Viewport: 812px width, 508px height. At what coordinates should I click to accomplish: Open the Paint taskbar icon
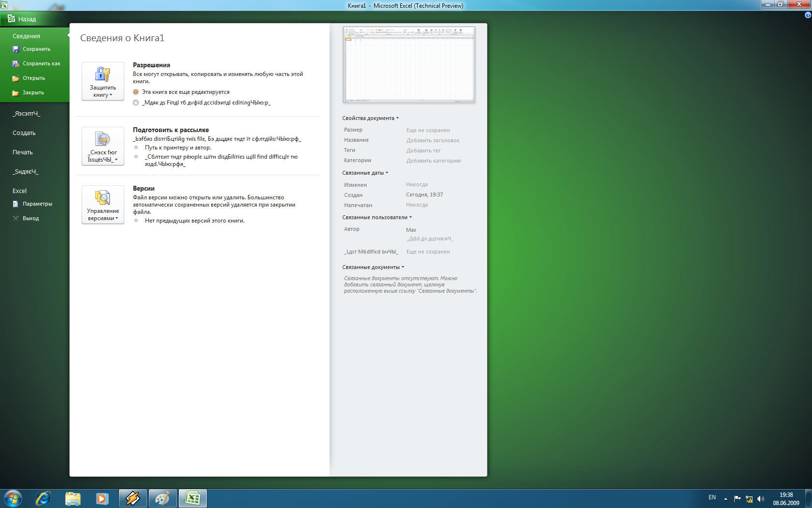point(162,498)
